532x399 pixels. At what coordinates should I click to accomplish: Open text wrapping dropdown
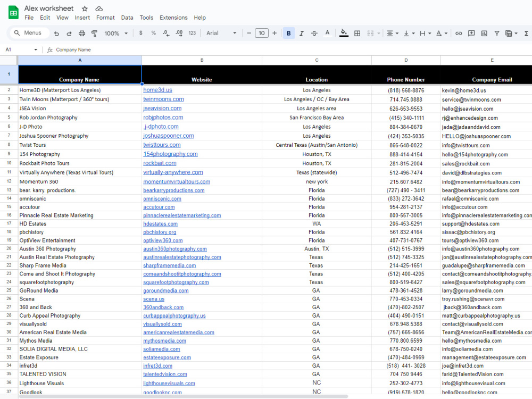[x=425, y=33]
